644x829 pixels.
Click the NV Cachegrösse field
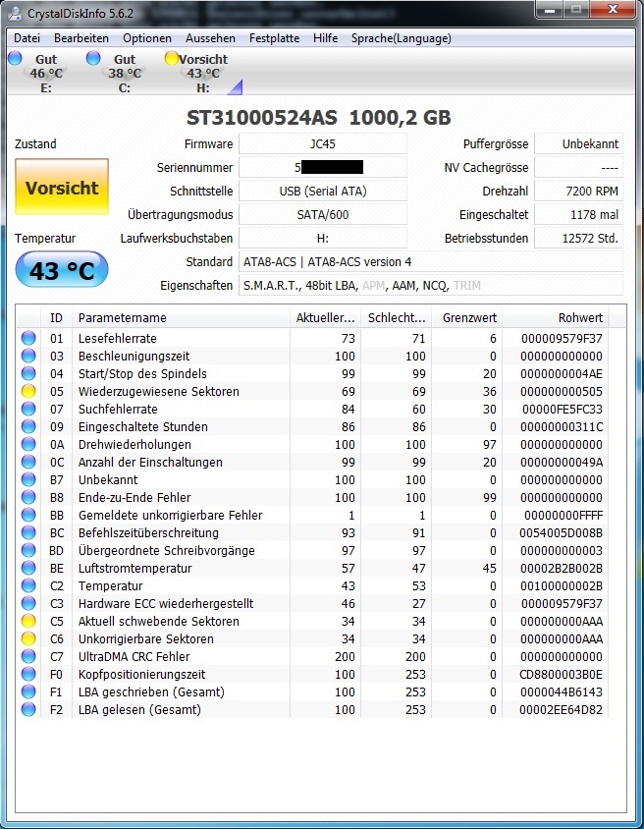tap(578, 168)
